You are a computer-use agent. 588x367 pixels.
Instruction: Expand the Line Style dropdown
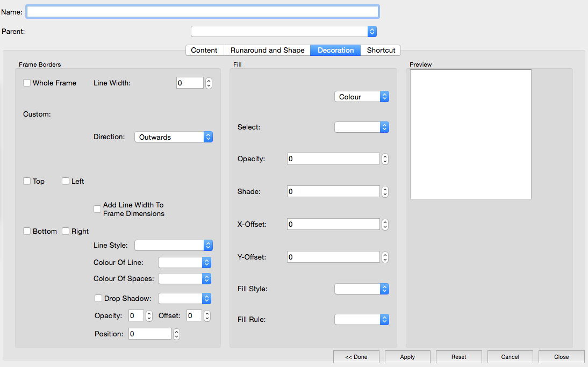(173, 245)
